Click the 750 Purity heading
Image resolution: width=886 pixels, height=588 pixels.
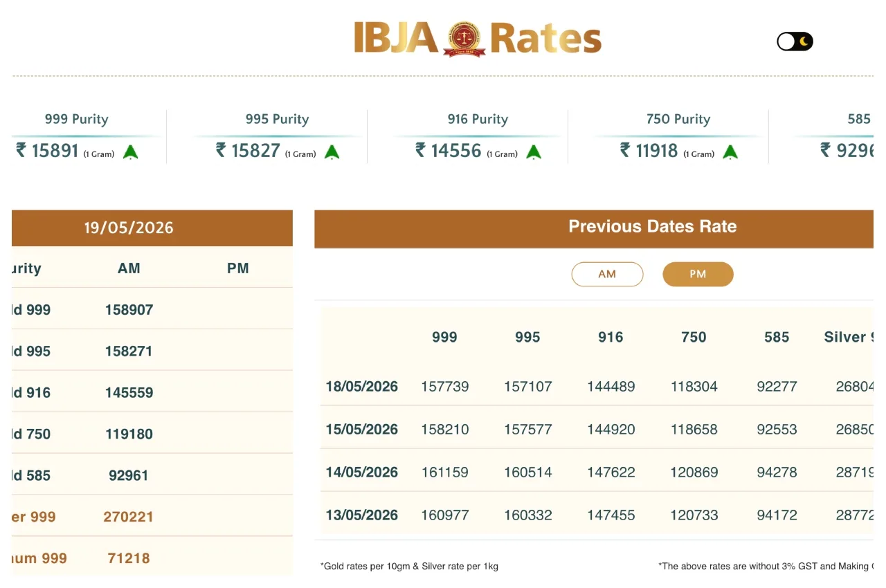678,119
